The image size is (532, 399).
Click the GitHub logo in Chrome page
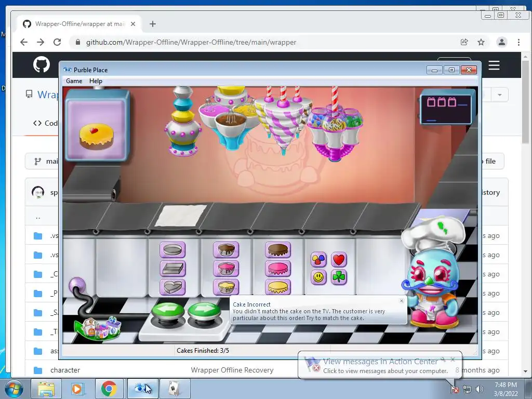pos(42,64)
